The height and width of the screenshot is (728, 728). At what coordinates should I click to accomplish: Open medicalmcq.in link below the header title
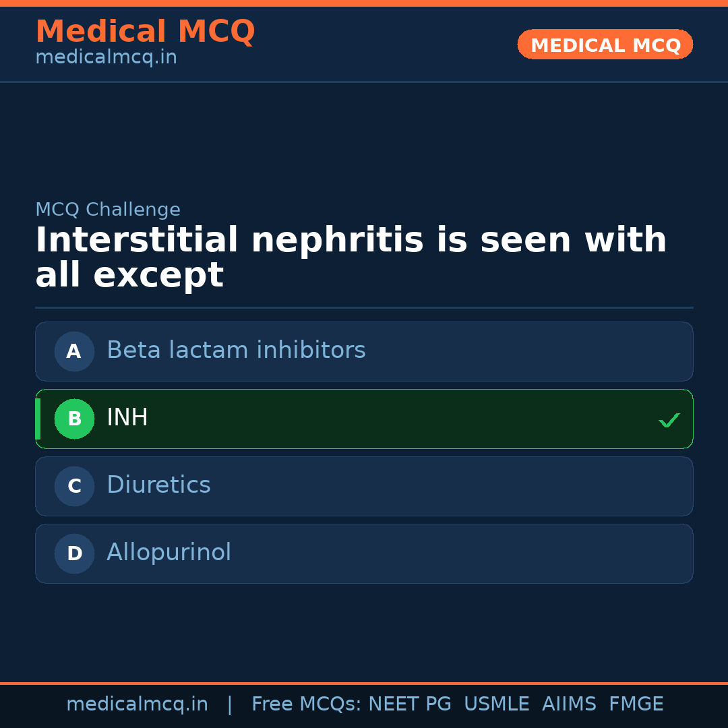point(106,58)
